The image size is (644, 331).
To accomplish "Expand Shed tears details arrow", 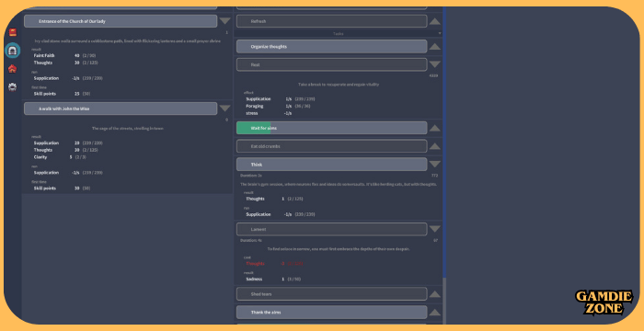I will coord(435,294).
